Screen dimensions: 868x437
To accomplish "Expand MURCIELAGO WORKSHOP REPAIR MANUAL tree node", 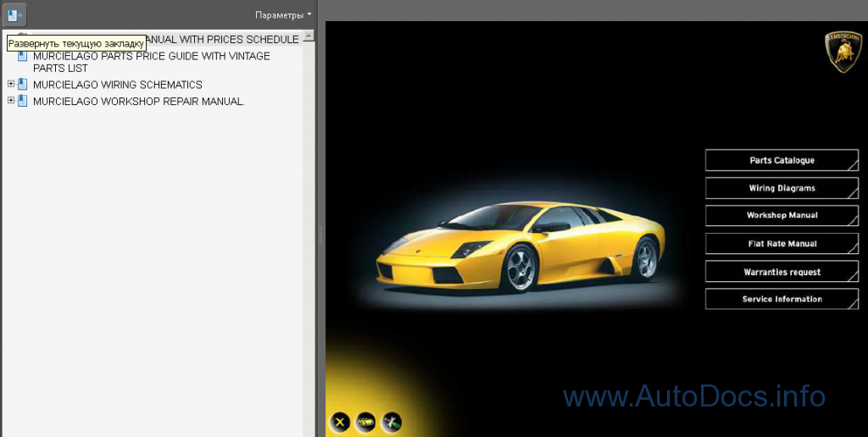I will coord(10,101).
